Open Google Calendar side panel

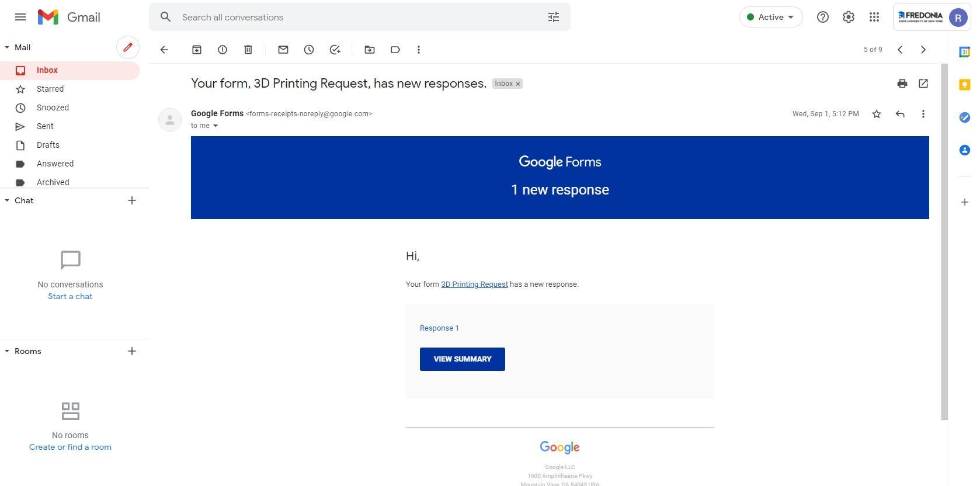[x=965, y=52]
